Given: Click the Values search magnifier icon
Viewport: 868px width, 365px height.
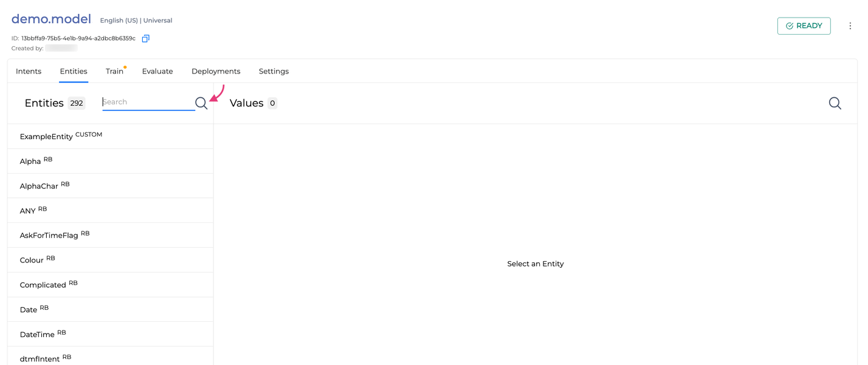Looking at the screenshot, I should tap(835, 103).
